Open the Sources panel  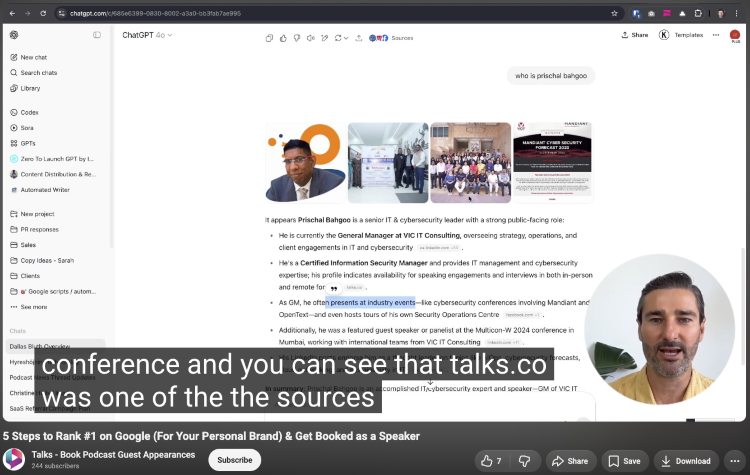click(x=391, y=38)
